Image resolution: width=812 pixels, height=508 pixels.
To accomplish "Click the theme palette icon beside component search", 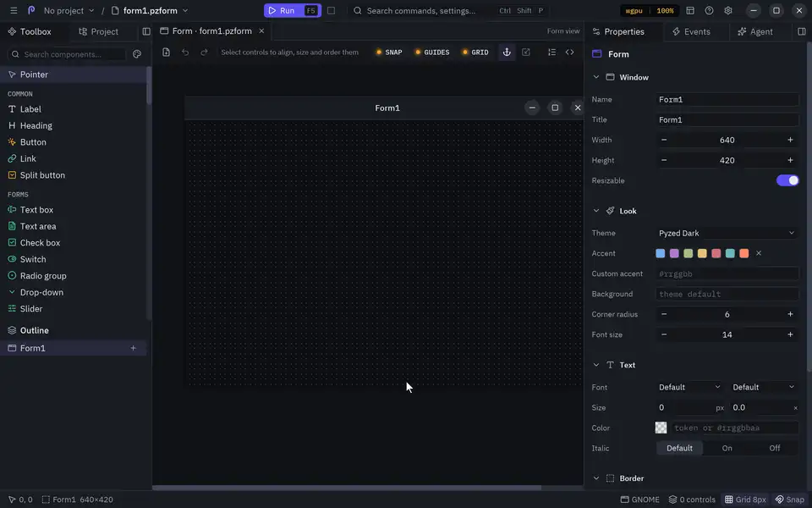I will pos(137,54).
